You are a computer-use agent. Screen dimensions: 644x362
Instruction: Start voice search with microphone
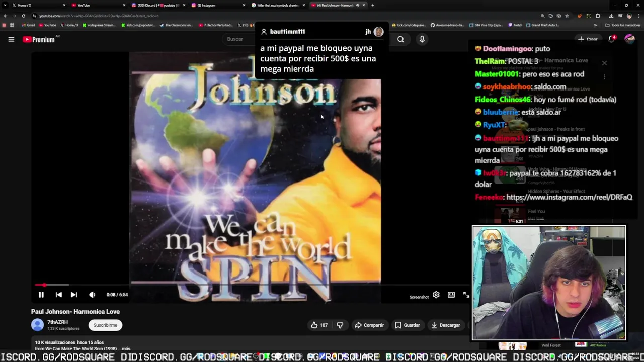click(x=422, y=39)
